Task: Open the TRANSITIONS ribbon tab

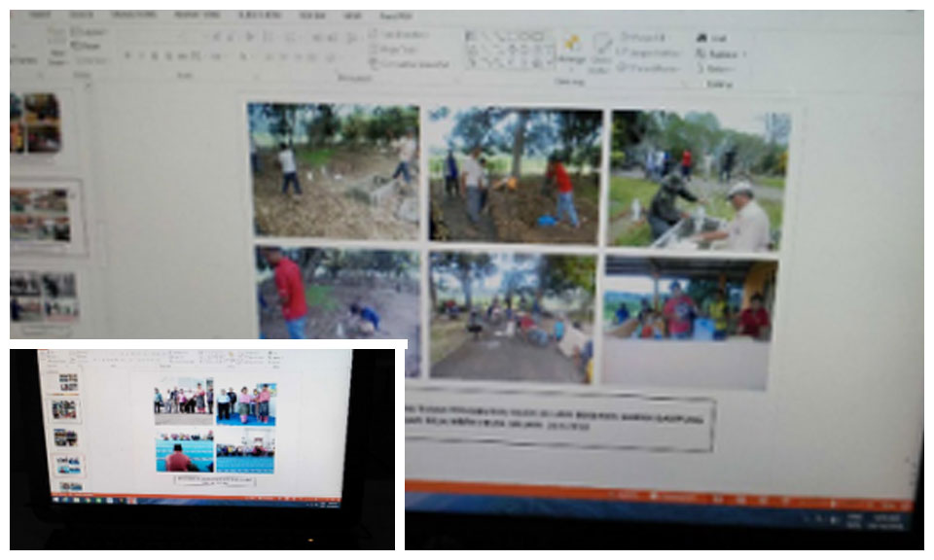Action: tap(133, 17)
